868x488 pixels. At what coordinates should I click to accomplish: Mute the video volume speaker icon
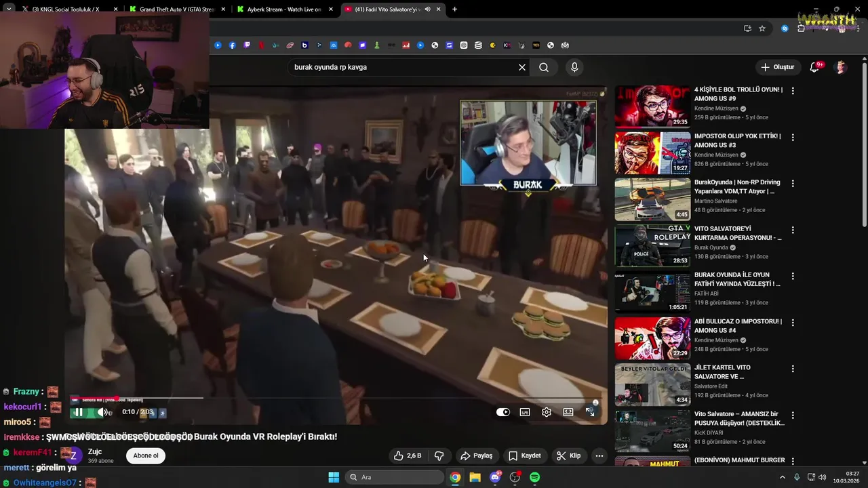[x=102, y=412]
